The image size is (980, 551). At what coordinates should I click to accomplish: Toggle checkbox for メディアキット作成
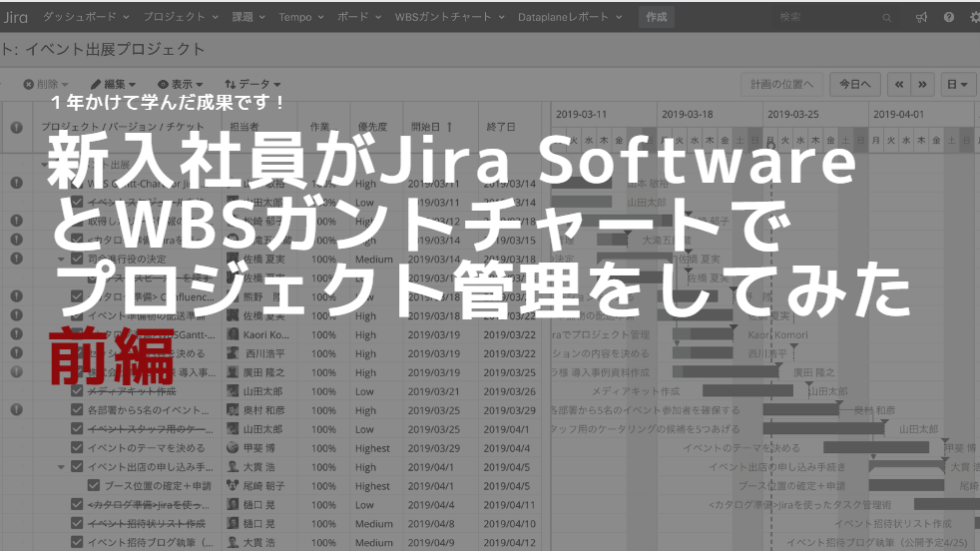coord(77,391)
